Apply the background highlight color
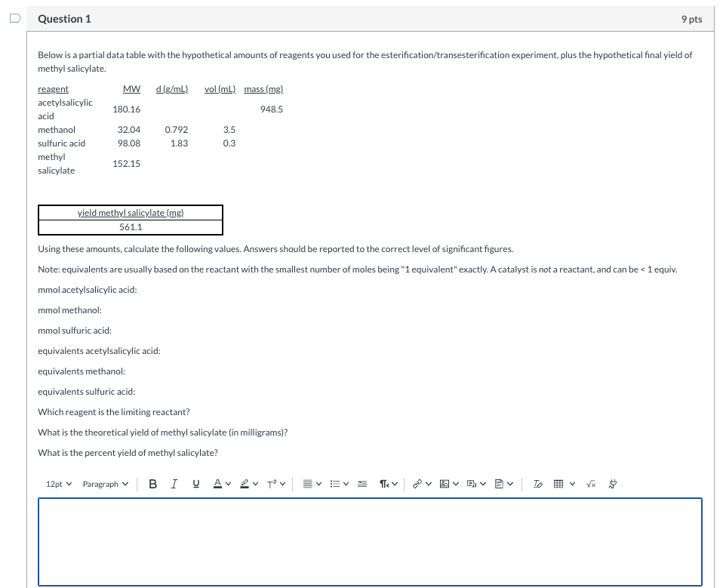Viewport: 723px width, 588px height. pyautogui.click(x=245, y=484)
